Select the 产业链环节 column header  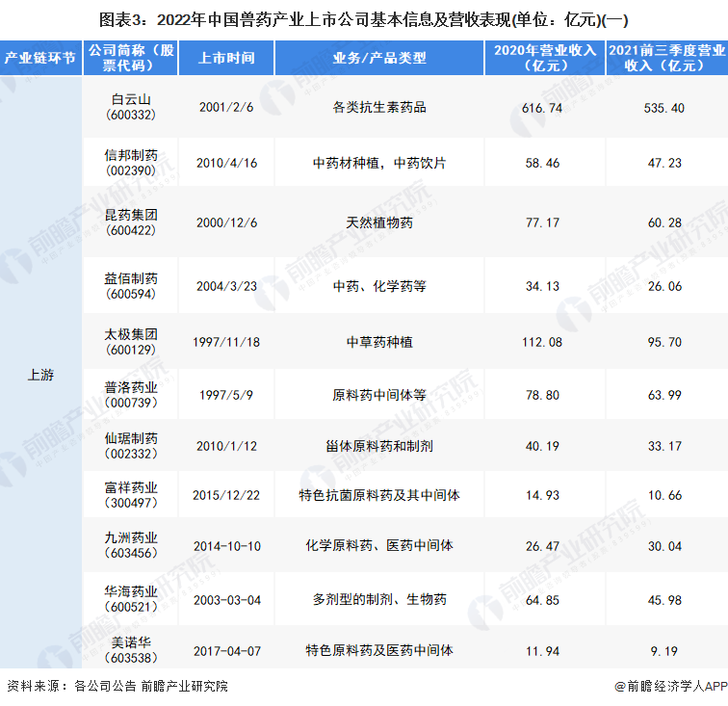click(40, 58)
